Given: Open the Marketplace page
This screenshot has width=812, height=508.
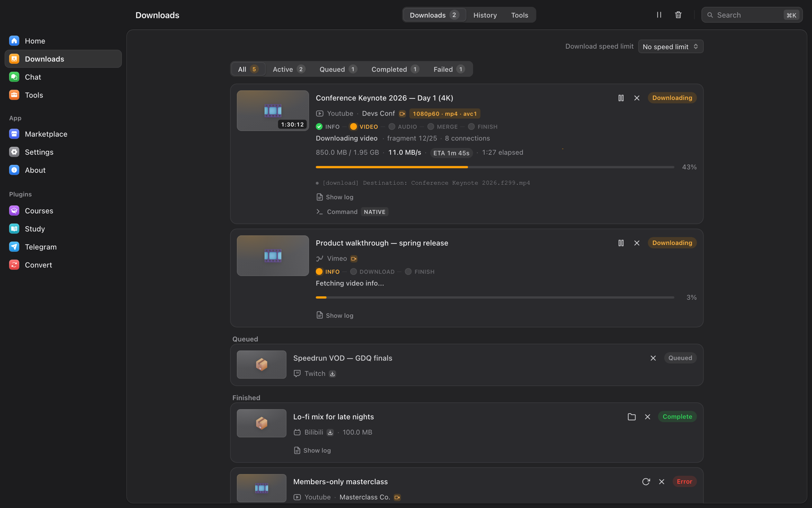Looking at the screenshot, I should pyautogui.click(x=63, y=134).
